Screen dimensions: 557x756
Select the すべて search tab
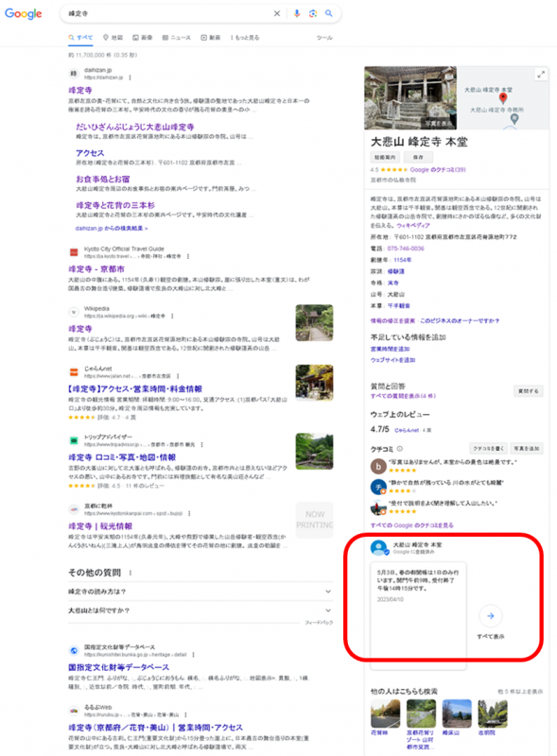tap(80, 38)
